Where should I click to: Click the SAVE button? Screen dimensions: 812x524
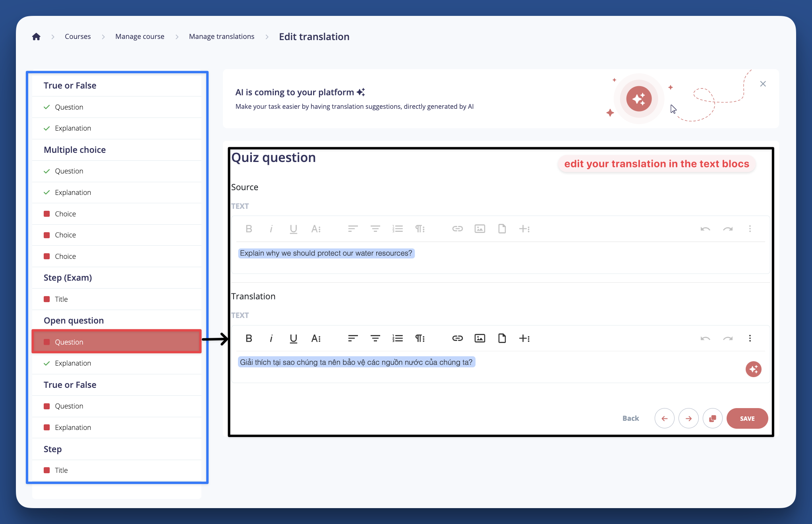click(747, 418)
